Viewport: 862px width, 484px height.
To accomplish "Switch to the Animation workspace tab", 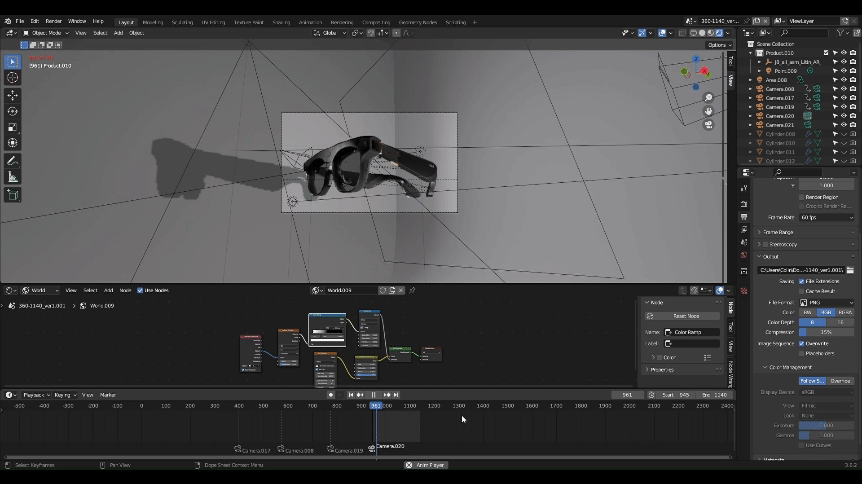I will (x=310, y=21).
